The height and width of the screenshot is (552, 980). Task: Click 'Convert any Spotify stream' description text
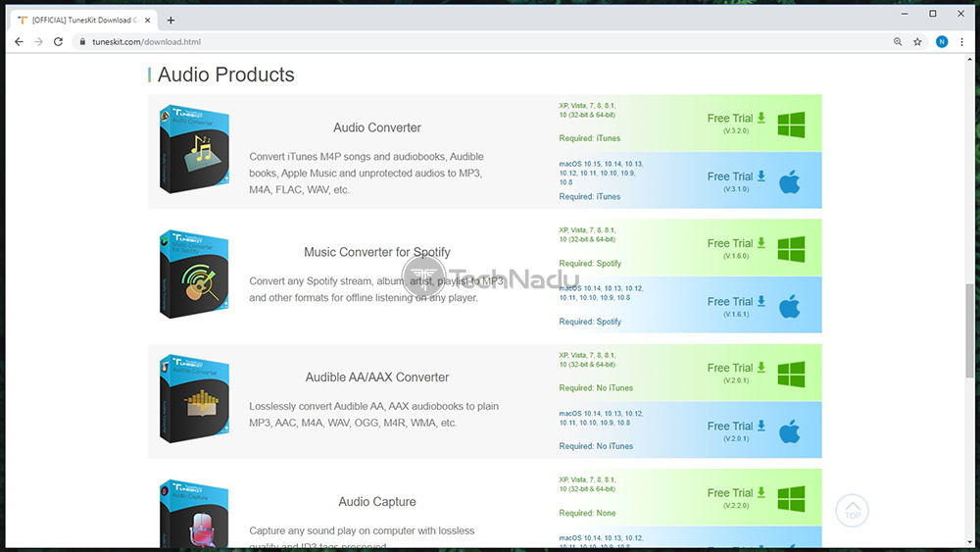tap(375, 289)
